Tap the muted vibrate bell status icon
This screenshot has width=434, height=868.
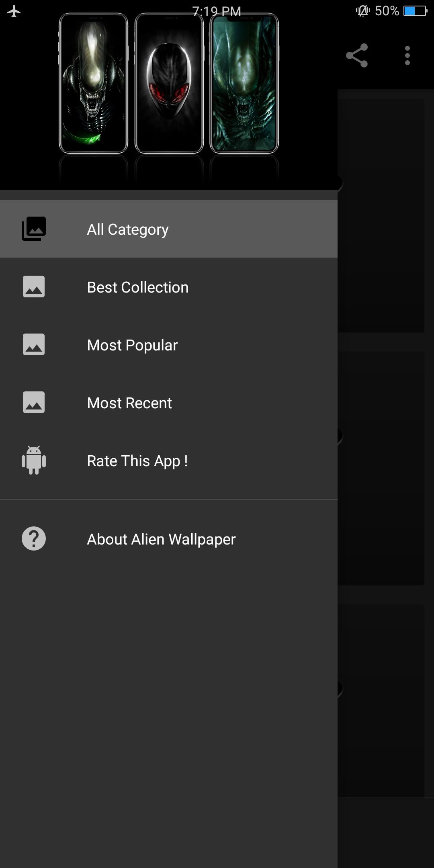coord(363,11)
